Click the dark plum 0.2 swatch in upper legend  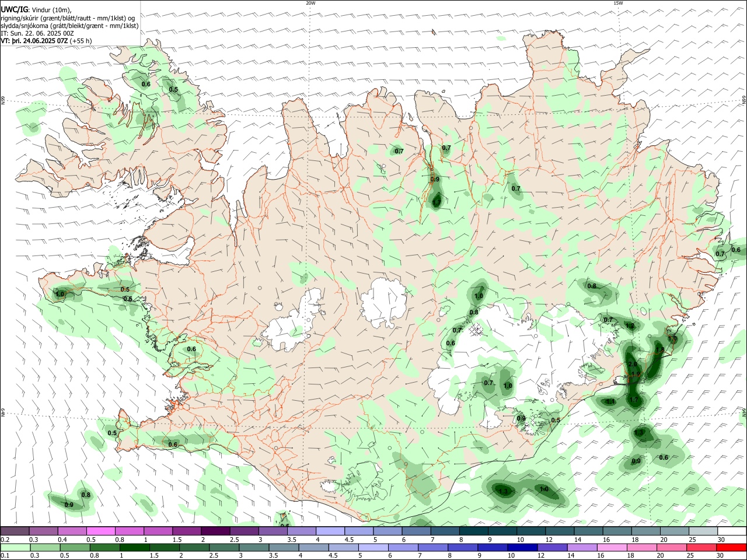coord(15,531)
